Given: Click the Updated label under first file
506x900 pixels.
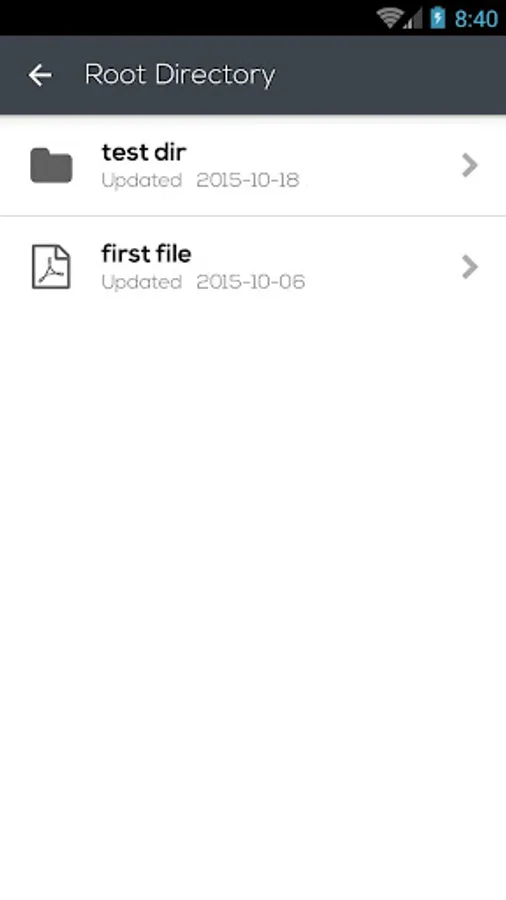Looking at the screenshot, I should tap(142, 282).
